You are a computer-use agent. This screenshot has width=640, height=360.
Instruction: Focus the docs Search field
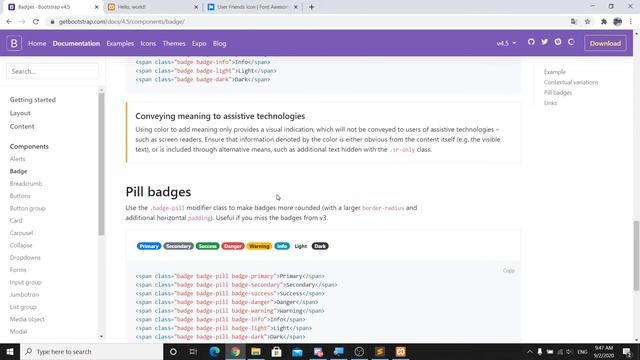[53, 71]
